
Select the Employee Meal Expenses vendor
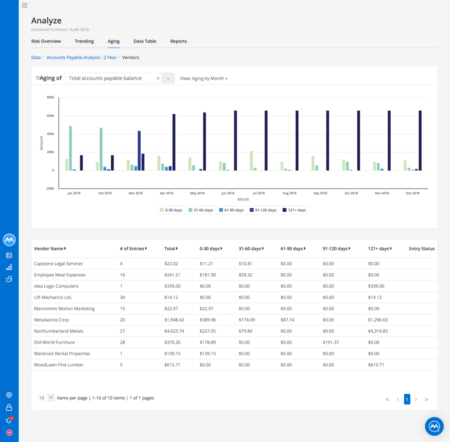pos(60,275)
